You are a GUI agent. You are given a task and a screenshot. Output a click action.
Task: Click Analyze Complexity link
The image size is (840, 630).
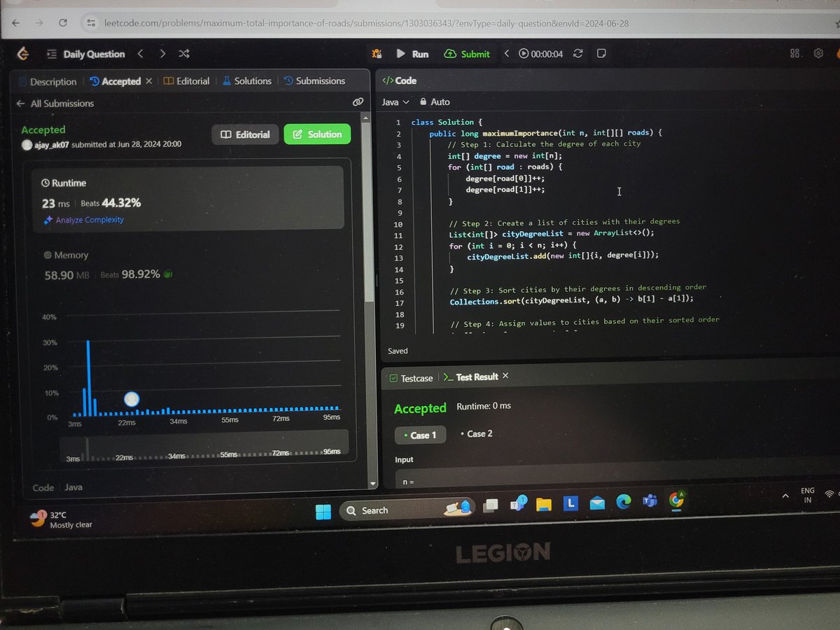point(83,220)
